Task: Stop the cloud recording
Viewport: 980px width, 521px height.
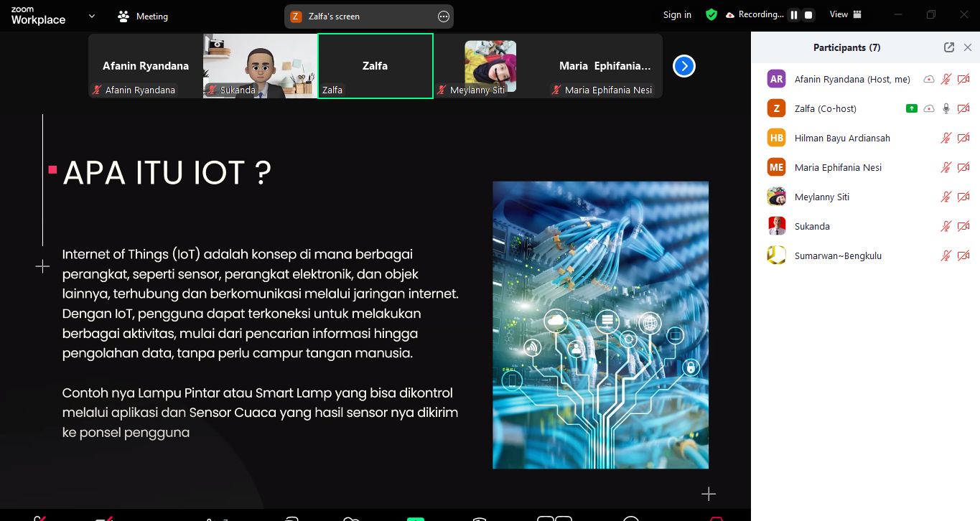Action: 808,14
